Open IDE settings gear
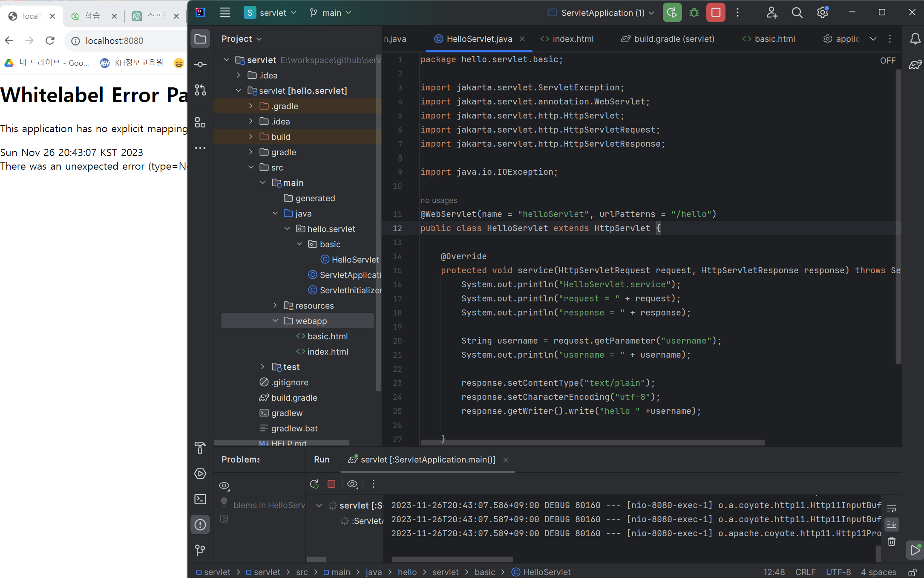This screenshot has height=578, width=924. click(823, 13)
